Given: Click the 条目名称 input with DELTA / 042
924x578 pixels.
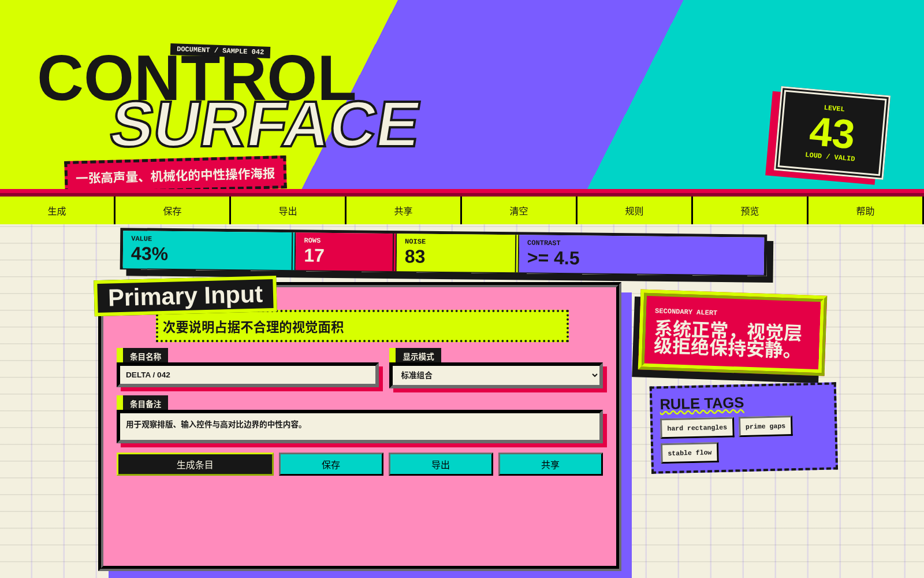Looking at the screenshot, I should [x=248, y=375].
